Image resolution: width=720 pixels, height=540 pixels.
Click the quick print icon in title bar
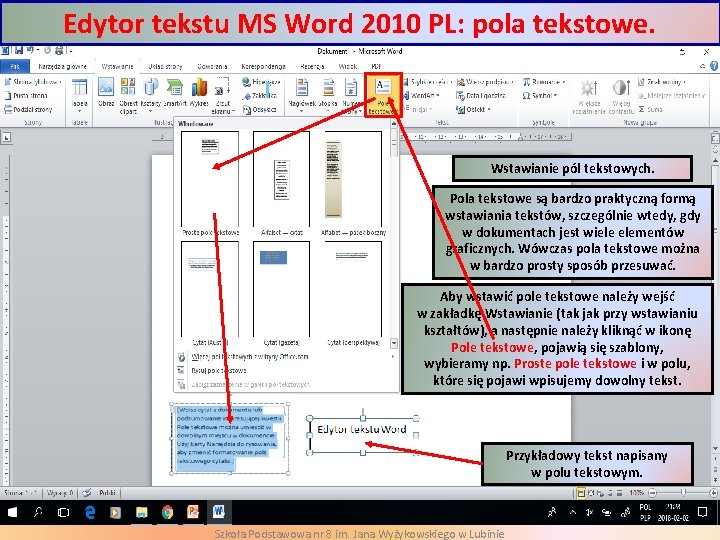(x=59, y=50)
